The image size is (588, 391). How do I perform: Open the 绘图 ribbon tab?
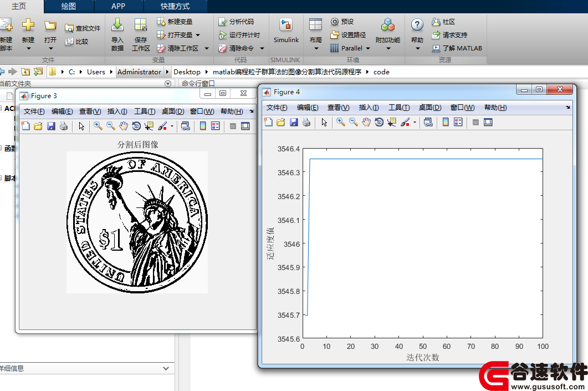(x=69, y=7)
